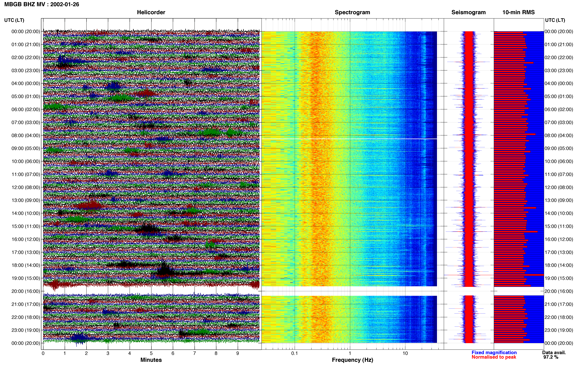The height and width of the screenshot is (368, 588).
Task: Click the Seismogram panel heading
Action: click(468, 12)
